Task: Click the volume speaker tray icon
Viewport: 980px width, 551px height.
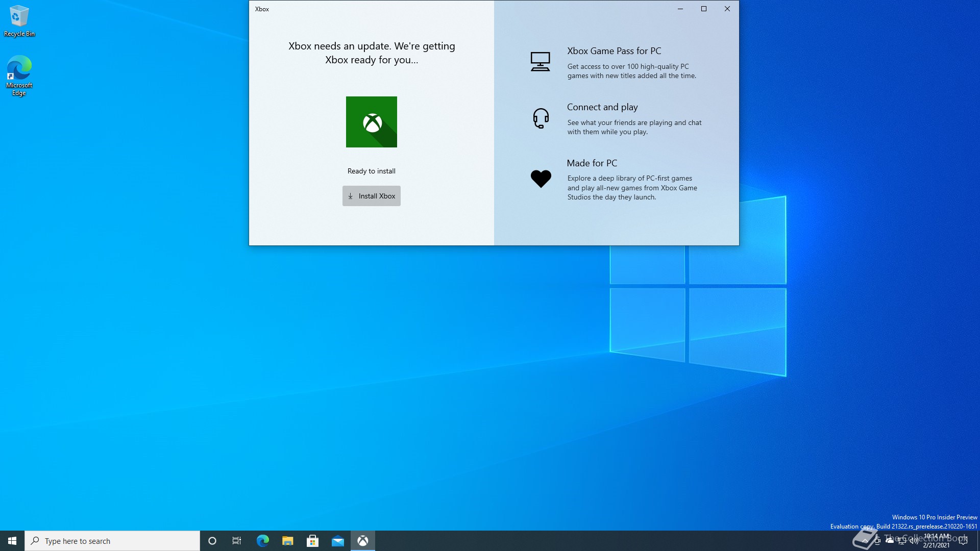Action: [914, 541]
